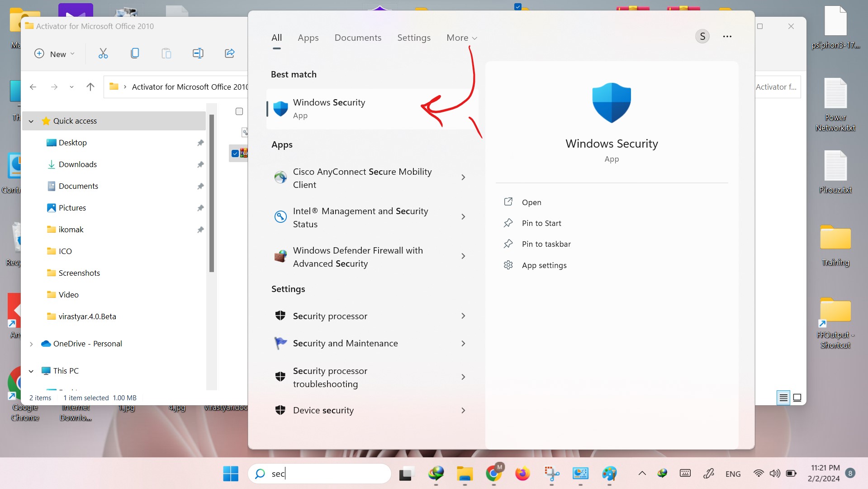
Task: Click ENG language indicator
Action: [x=733, y=474]
